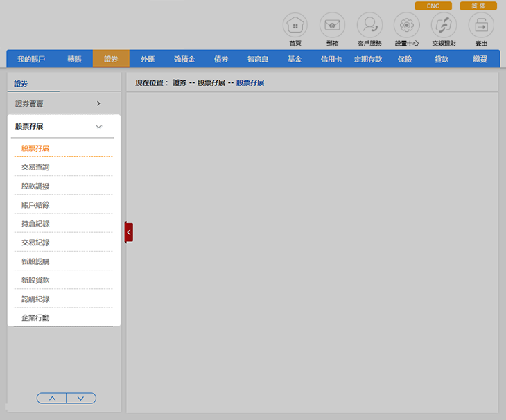
Task: Open 持倉紀錄 from sidebar menu
Action: pyautogui.click(x=35, y=224)
